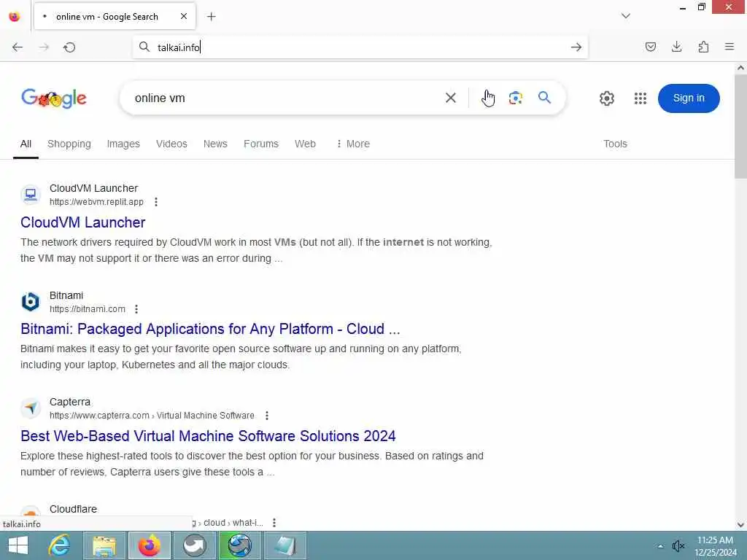Reload the current page
The height and width of the screenshot is (560, 747).
pyautogui.click(x=69, y=47)
